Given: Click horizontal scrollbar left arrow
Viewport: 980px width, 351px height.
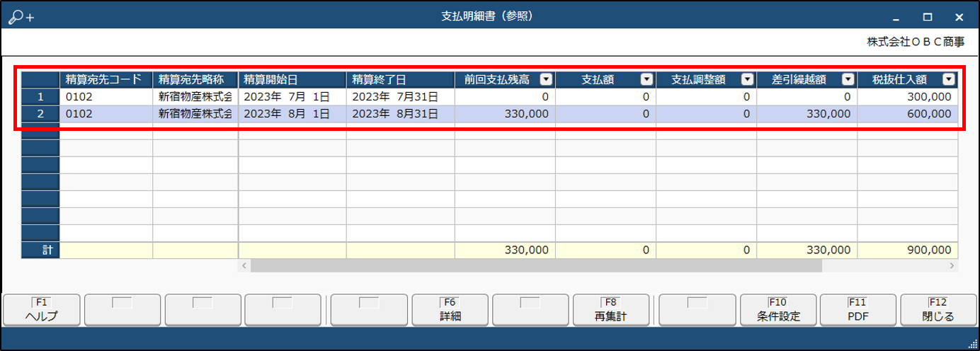Looking at the screenshot, I should click(244, 266).
